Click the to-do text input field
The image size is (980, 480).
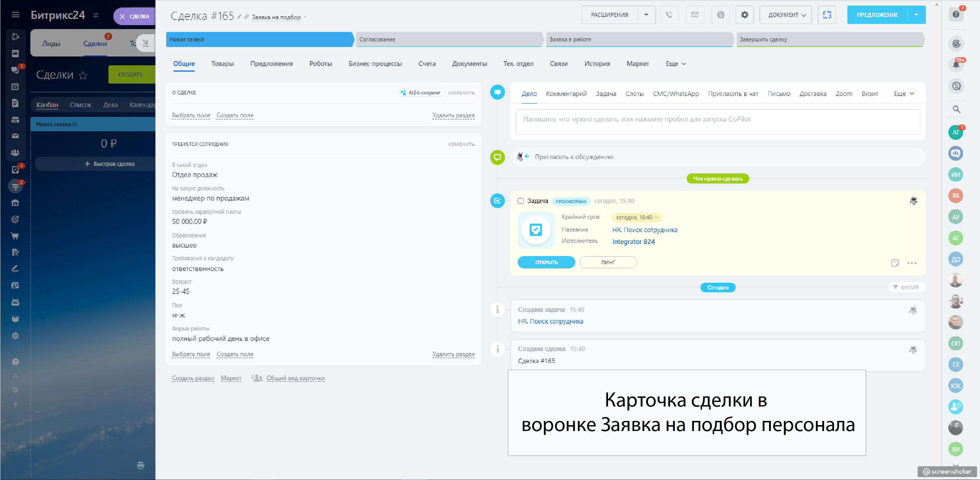point(717,121)
